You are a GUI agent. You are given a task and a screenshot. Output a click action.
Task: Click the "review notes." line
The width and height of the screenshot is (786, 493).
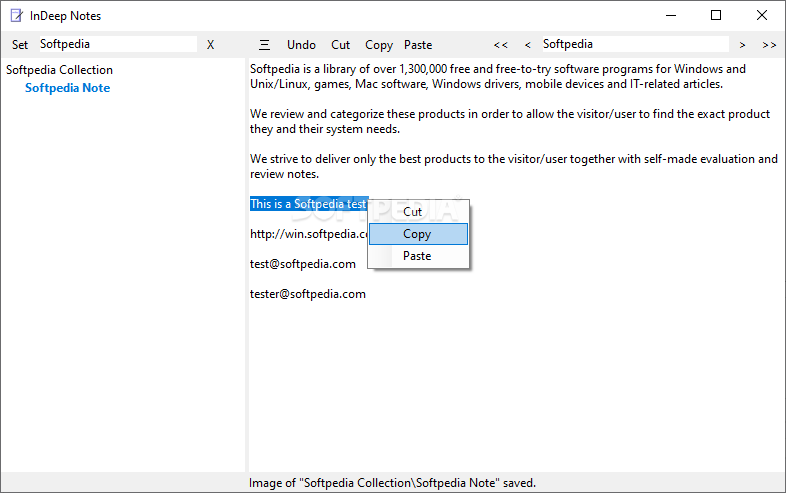(284, 174)
